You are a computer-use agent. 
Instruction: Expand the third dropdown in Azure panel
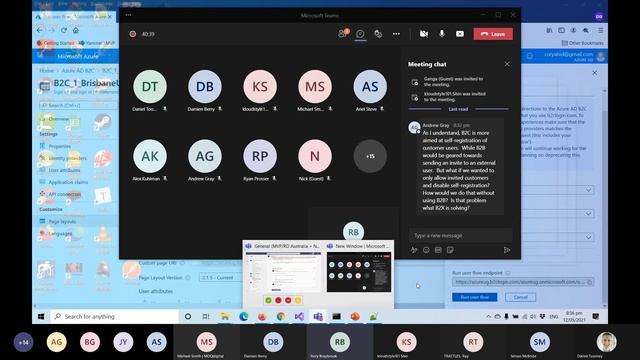(588, 237)
